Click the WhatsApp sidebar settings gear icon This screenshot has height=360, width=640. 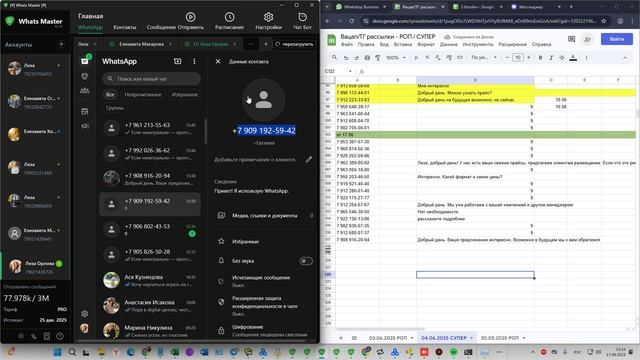(85, 313)
